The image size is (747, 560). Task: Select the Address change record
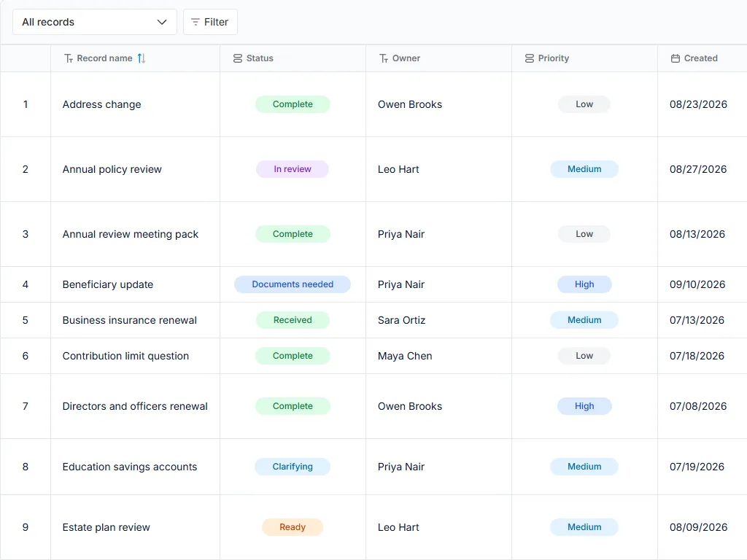pyautogui.click(x=101, y=104)
